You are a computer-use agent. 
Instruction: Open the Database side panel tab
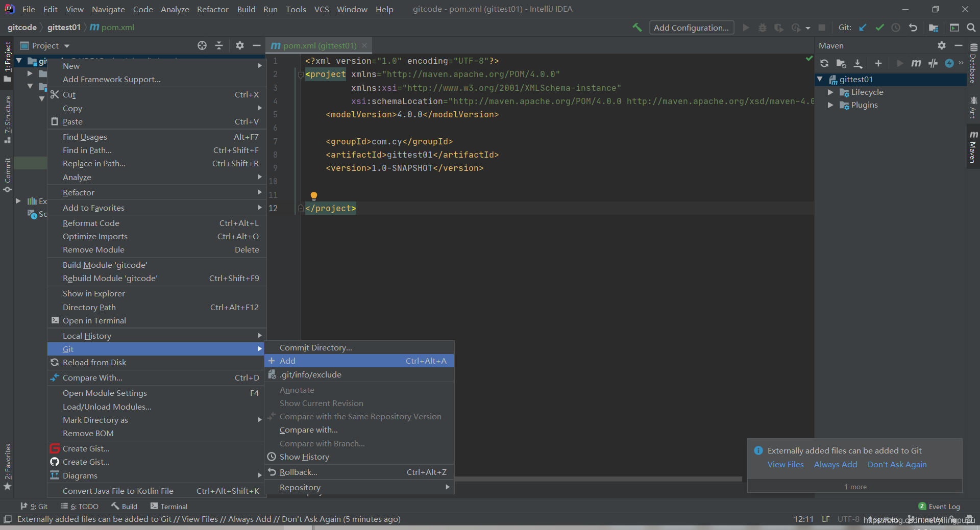[973, 63]
